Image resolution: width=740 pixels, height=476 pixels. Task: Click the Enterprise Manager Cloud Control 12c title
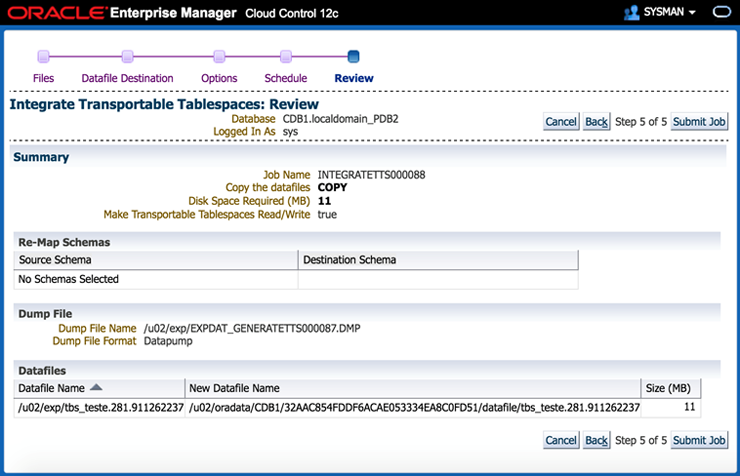coord(224,13)
